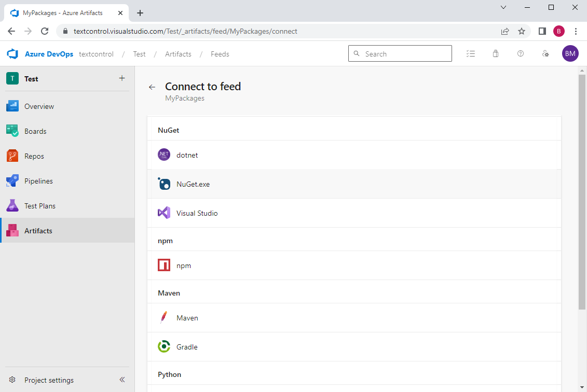Choose Maven in the Maven section
The height and width of the screenshot is (392, 587).
pyautogui.click(x=187, y=317)
